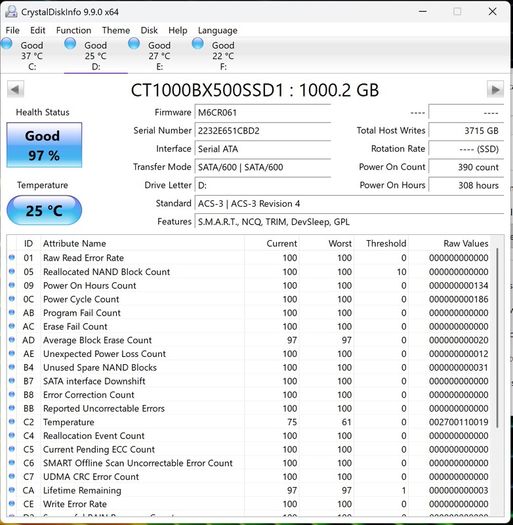Click status dot for Program Fail Count
Viewport: 513px width, 525px height.
12,312
